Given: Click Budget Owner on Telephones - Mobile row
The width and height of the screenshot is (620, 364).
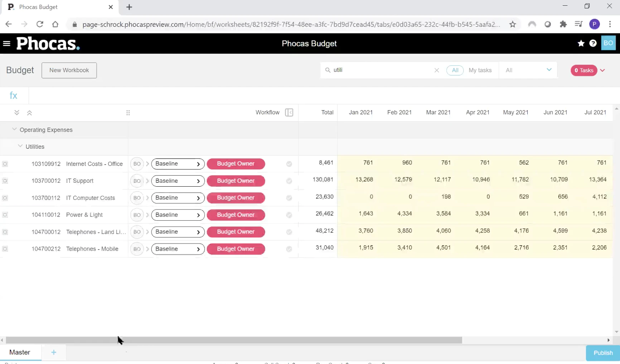Looking at the screenshot, I should pos(236,249).
